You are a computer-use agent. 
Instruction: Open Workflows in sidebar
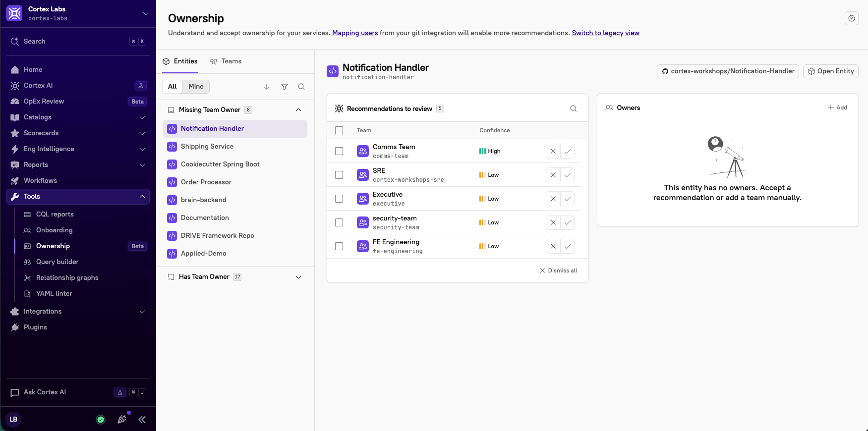click(78, 181)
